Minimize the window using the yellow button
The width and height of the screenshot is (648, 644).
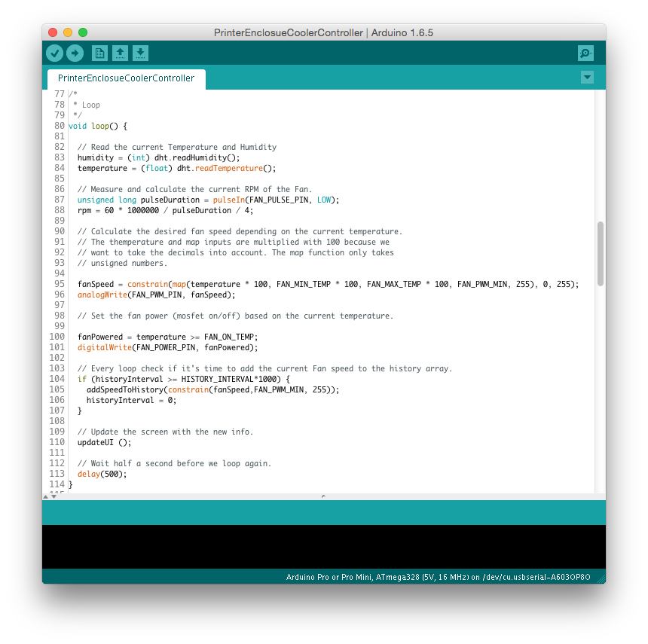68,32
